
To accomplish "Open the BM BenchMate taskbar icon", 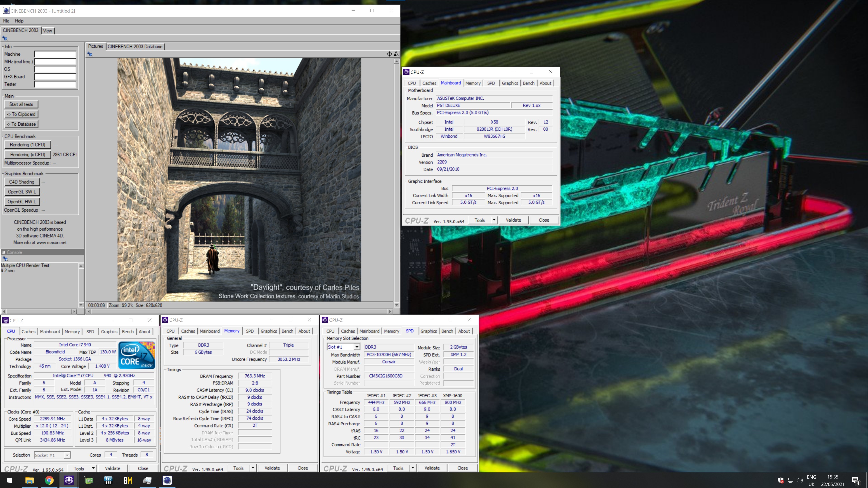I will 128,480.
